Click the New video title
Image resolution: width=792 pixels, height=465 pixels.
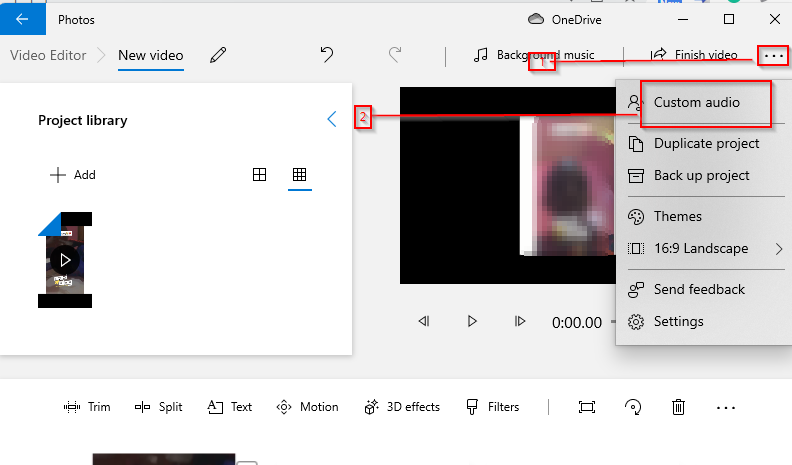tap(151, 55)
